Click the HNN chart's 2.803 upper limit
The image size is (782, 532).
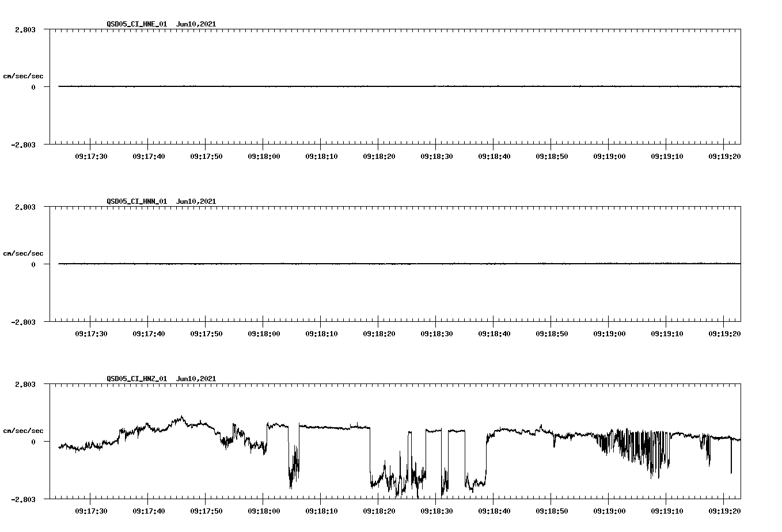25,207
